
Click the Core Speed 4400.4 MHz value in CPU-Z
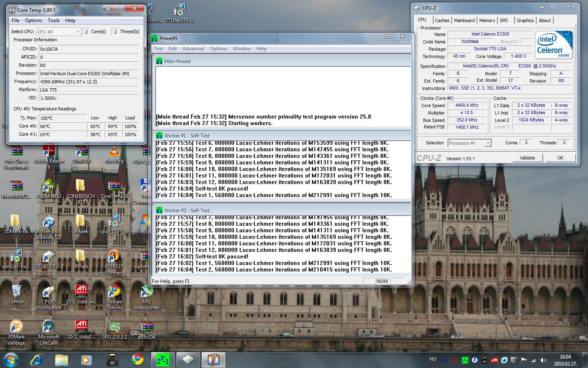pos(467,105)
